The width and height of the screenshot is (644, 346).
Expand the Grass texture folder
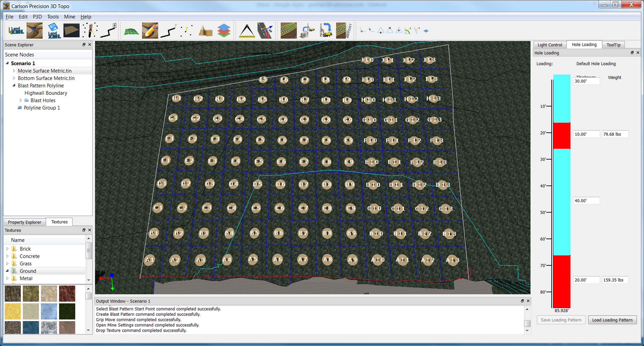pos(7,264)
